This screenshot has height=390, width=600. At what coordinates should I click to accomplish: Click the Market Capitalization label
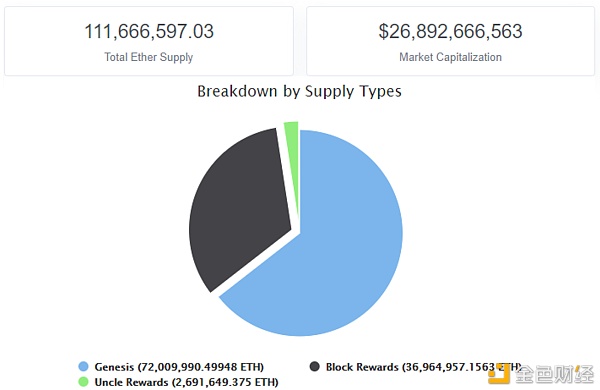point(450,57)
